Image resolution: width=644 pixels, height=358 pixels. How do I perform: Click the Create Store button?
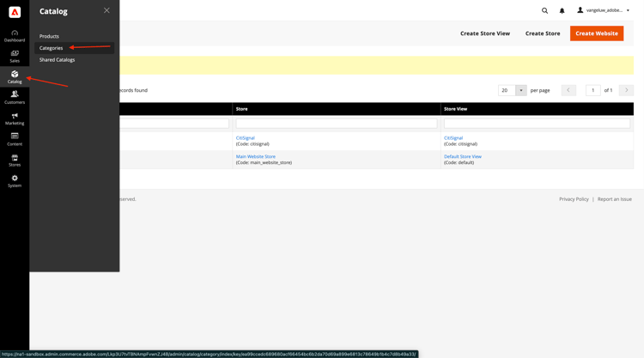pos(543,33)
